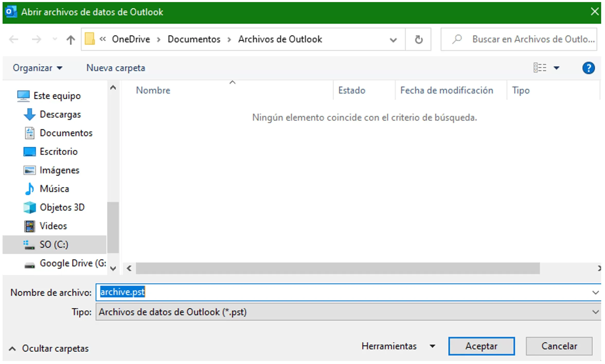Click the Escritorio desktop icon

30,152
